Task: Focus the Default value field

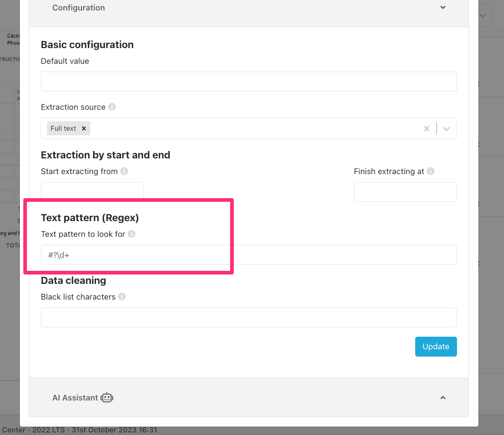Action: pos(249,82)
